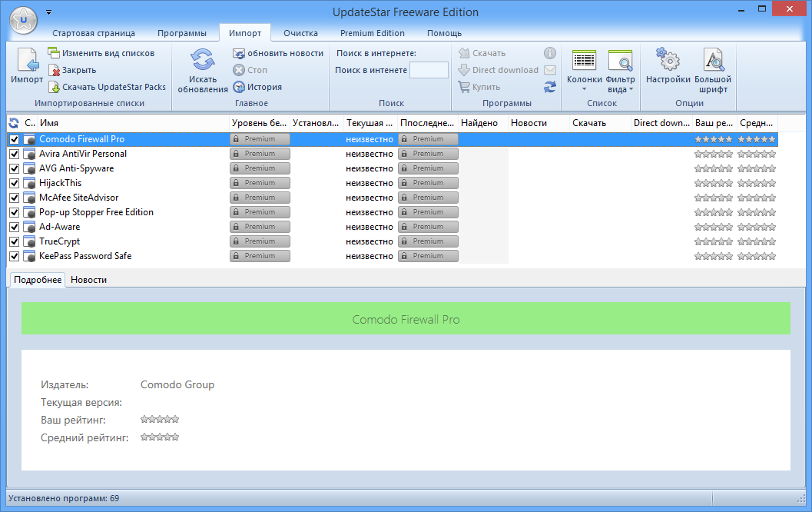Image resolution: width=812 pixels, height=512 pixels.
Task: Select the 'Подробнее' details tab
Action: (38, 280)
